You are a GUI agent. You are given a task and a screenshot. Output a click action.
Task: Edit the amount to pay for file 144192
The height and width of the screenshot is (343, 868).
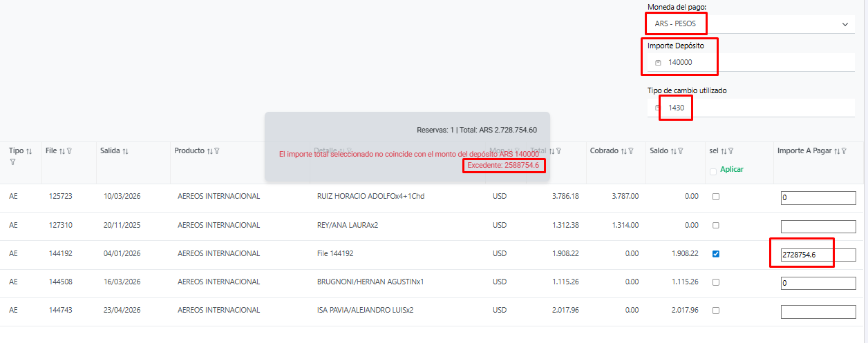tap(818, 255)
